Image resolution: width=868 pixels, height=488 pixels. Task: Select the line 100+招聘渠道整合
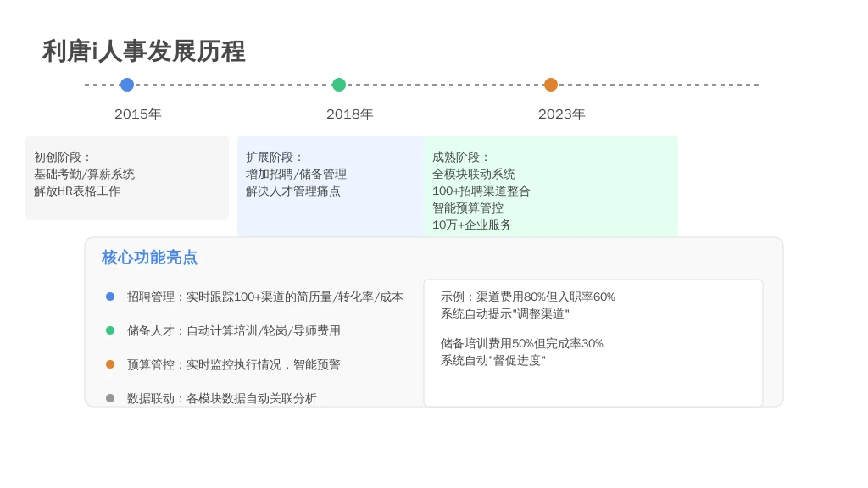481,191
